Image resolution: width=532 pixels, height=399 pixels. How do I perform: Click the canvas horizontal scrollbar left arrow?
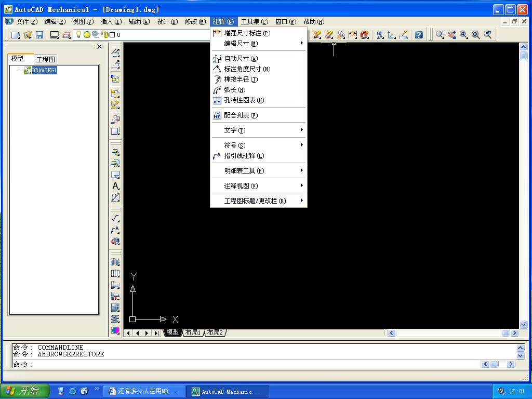pyautogui.click(x=392, y=333)
